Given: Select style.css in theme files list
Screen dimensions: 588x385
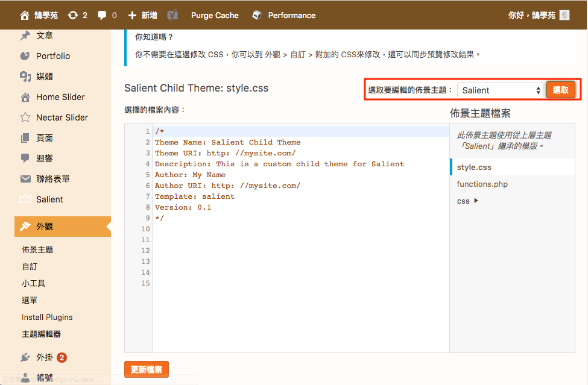Looking at the screenshot, I should pos(474,167).
